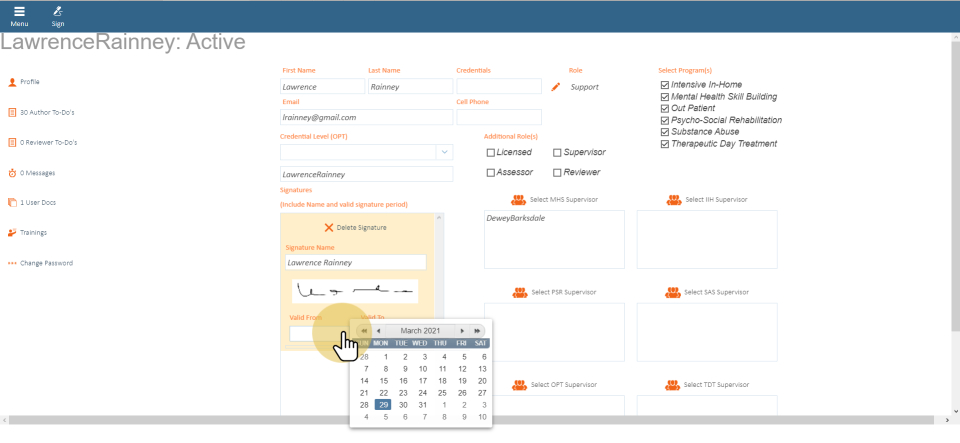Uncheck the Intensive In-Home program checkbox
Viewport: 960px width, 443px height.
coord(665,85)
